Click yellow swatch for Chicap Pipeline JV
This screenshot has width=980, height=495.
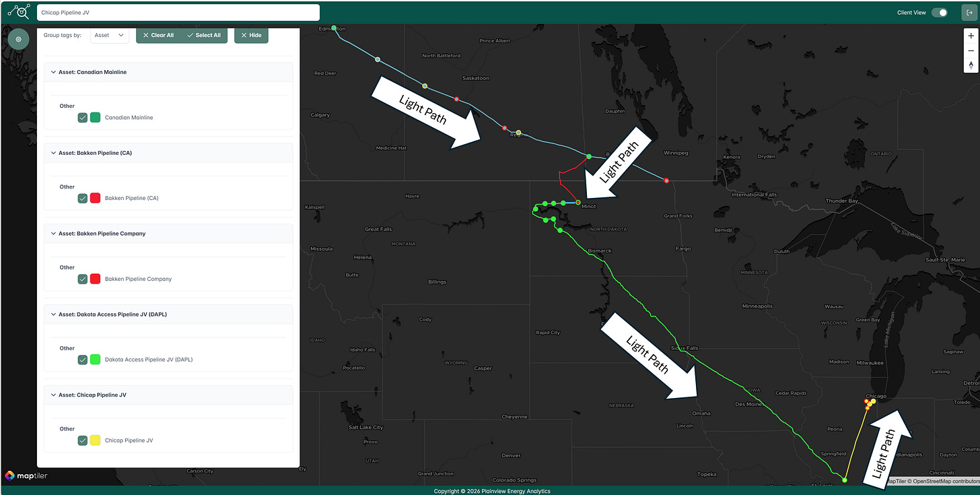(96, 440)
